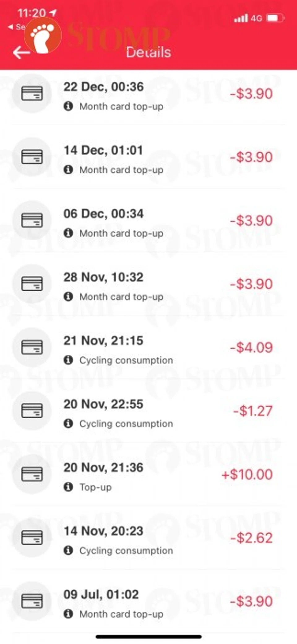Tap info icon beside 21 Nov cycling consumption
297x644 pixels.
(x=68, y=360)
